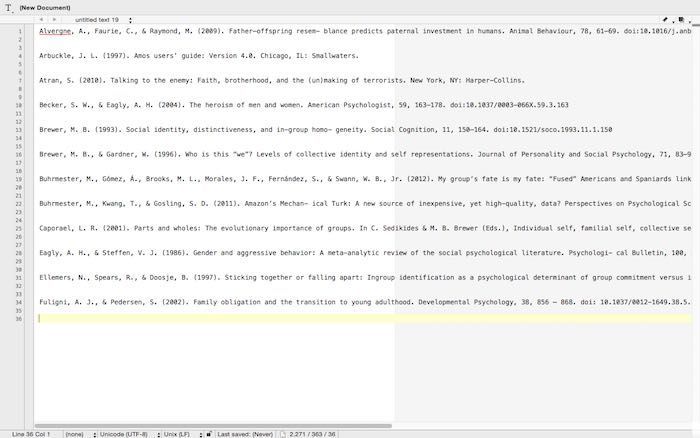Click the document icon at toolbar right
The height and width of the screenshot is (438, 700).
tap(681, 20)
